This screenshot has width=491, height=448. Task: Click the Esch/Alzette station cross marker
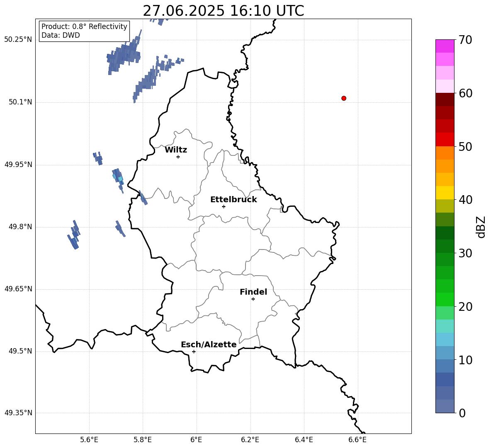(194, 351)
